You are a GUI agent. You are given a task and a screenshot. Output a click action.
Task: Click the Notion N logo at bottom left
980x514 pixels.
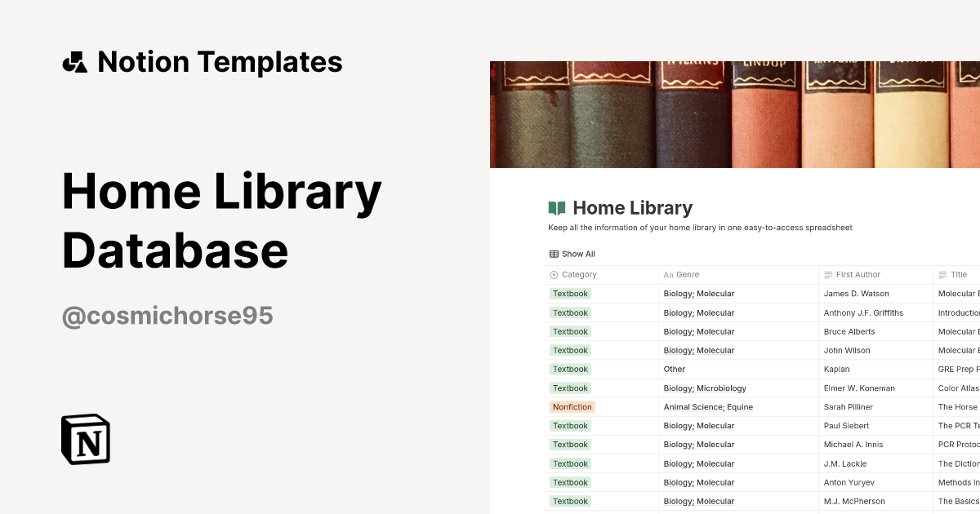[x=86, y=440]
